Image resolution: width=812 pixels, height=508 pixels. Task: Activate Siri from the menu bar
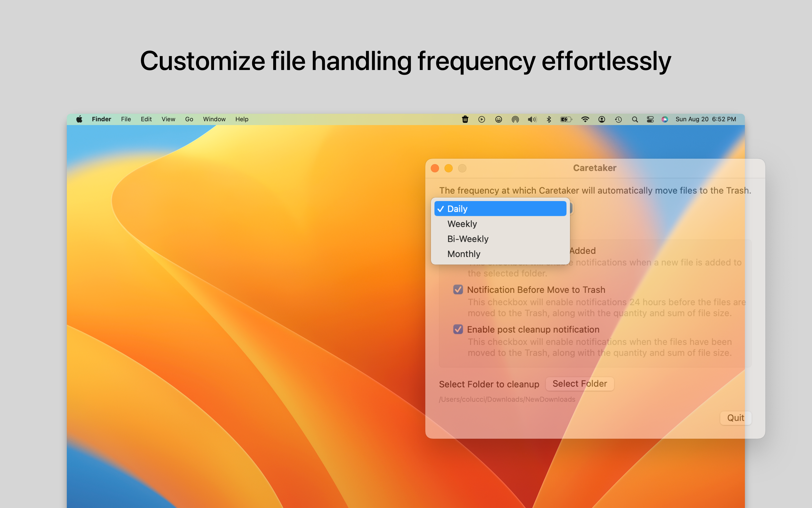coord(665,119)
